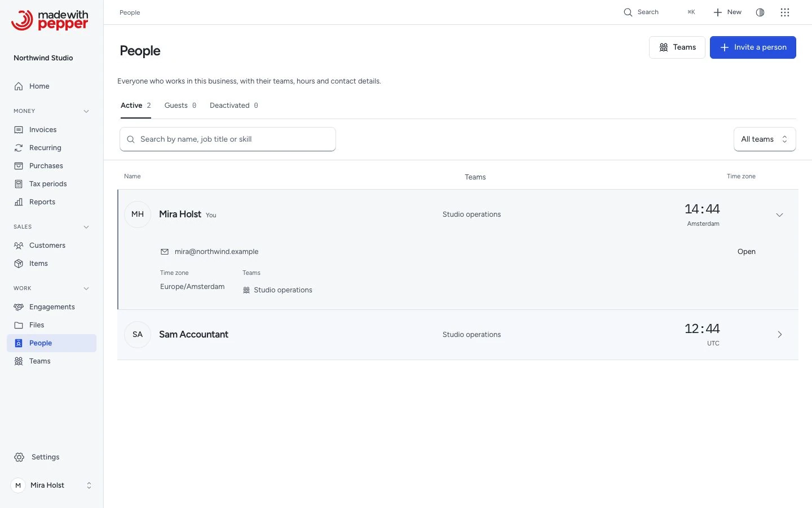Click Open on Mira Holst's profile

coord(747,252)
